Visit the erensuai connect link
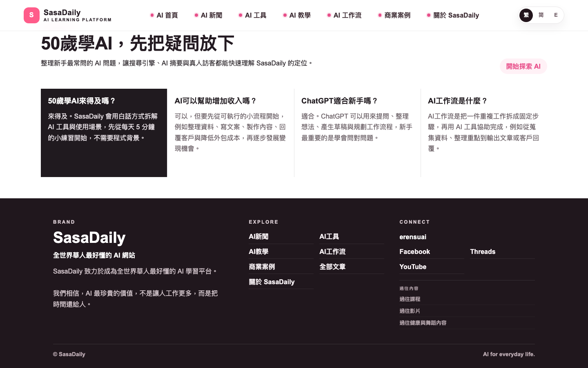 tap(413, 237)
